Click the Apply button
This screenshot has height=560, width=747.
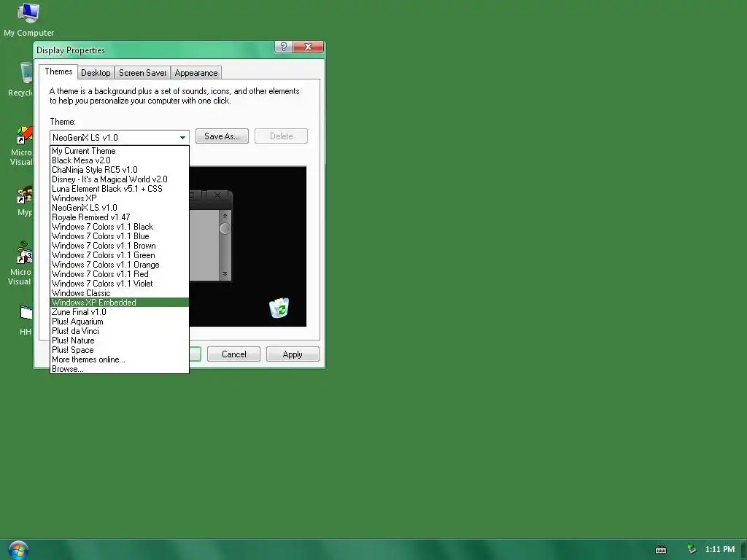(293, 354)
